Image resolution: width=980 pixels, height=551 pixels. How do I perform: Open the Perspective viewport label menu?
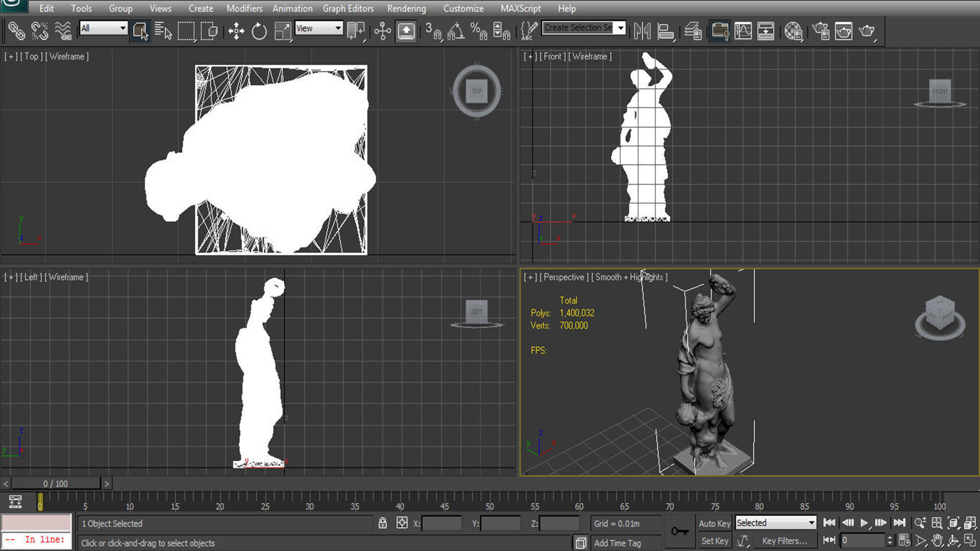point(564,277)
